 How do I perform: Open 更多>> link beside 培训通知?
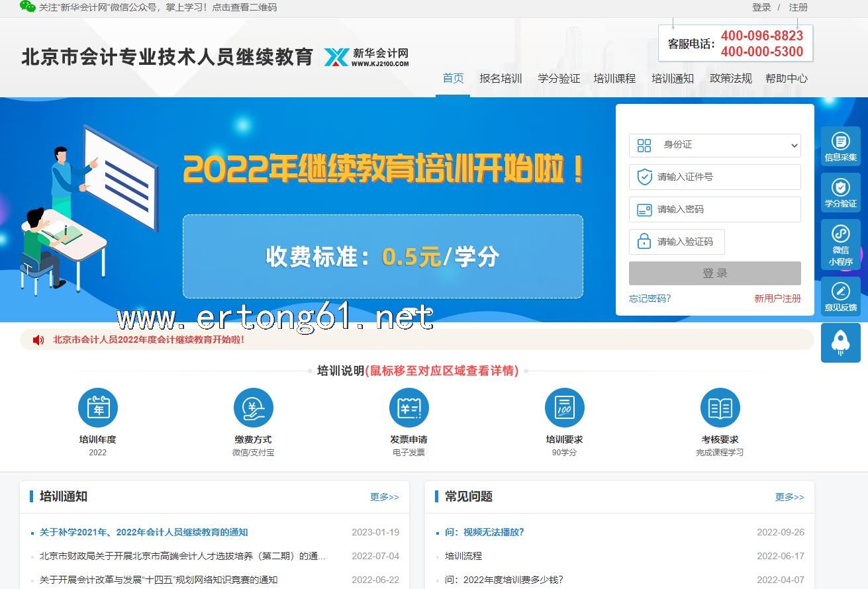point(384,497)
